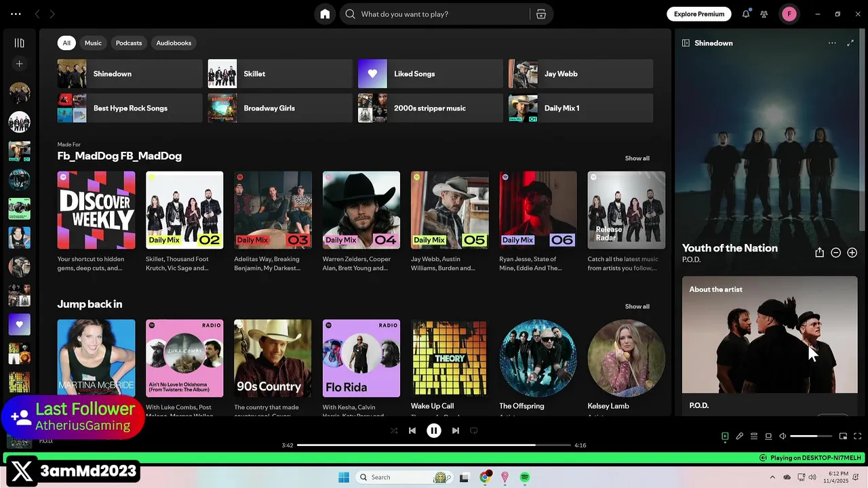The width and height of the screenshot is (868, 488).
Task: Click the Windows Start button
Action: pyautogui.click(x=344, y=477)
